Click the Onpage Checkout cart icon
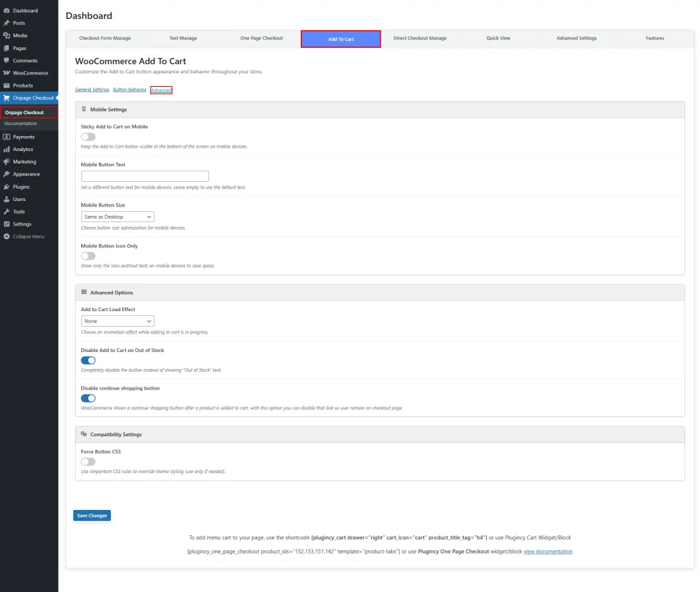The height and width of the screenshot is (592, 700). click(6, 98)
